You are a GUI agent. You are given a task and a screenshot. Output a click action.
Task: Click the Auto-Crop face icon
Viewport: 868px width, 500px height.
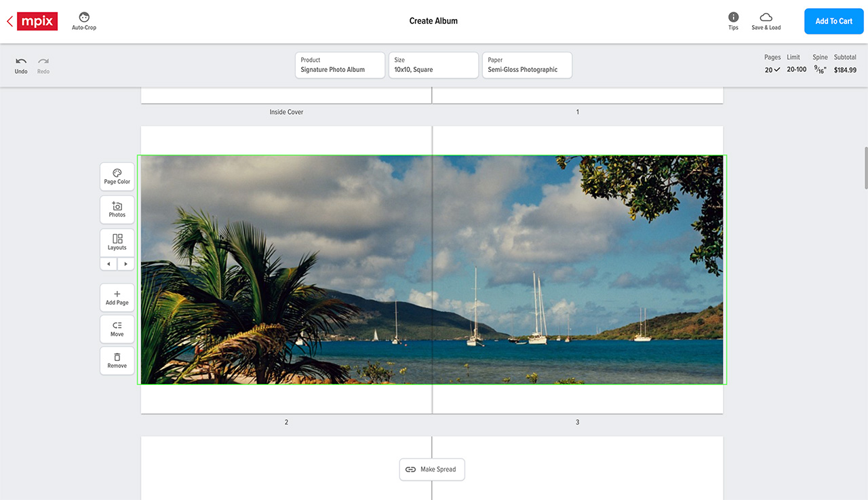click(x=84, y=17)
